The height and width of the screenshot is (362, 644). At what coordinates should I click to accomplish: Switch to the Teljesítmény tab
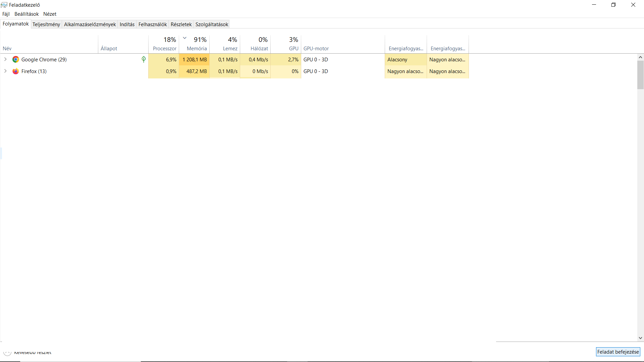coord(46,24)
